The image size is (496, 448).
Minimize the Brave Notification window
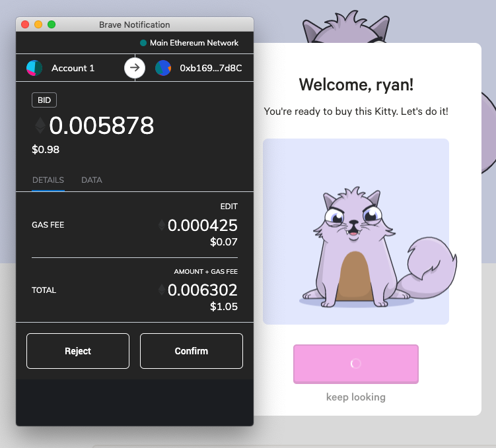(x=38, y=24)
